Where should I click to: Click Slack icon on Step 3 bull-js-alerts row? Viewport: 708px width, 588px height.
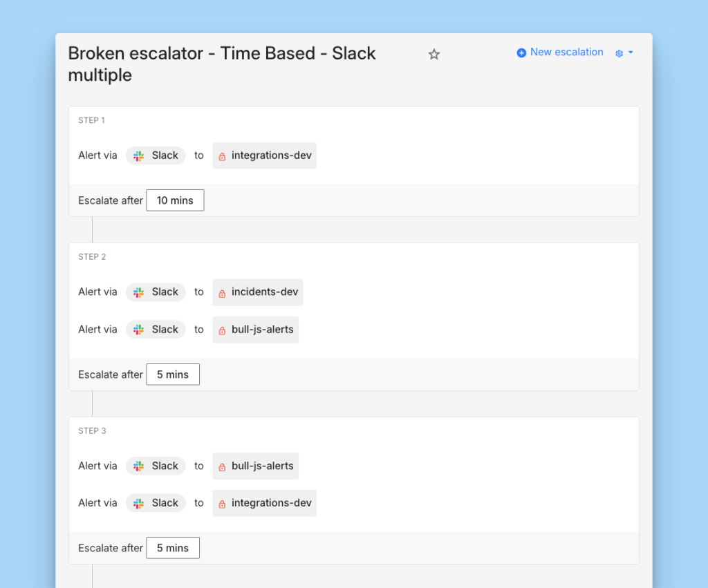click(139, 466)
